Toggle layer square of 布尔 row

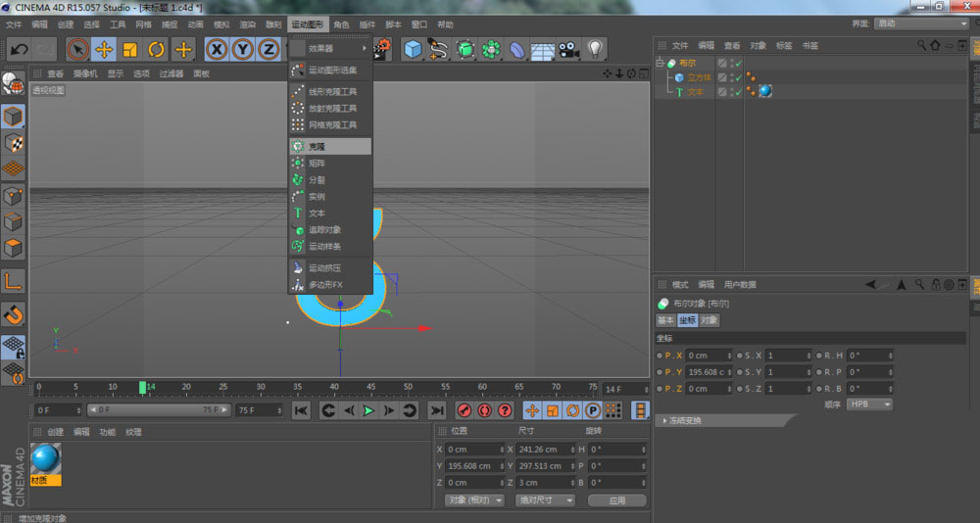tap(722, 63)
